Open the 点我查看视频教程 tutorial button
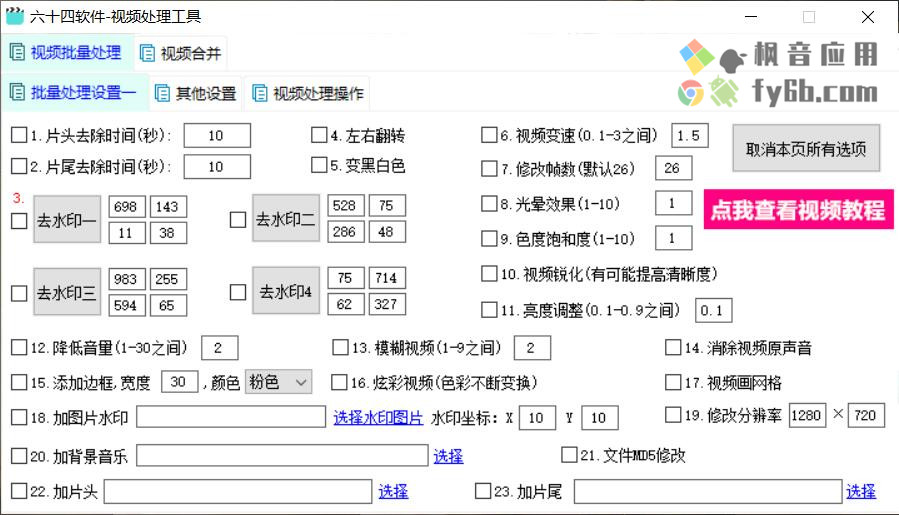Screen dimensions: 899x515 (799, 210)
